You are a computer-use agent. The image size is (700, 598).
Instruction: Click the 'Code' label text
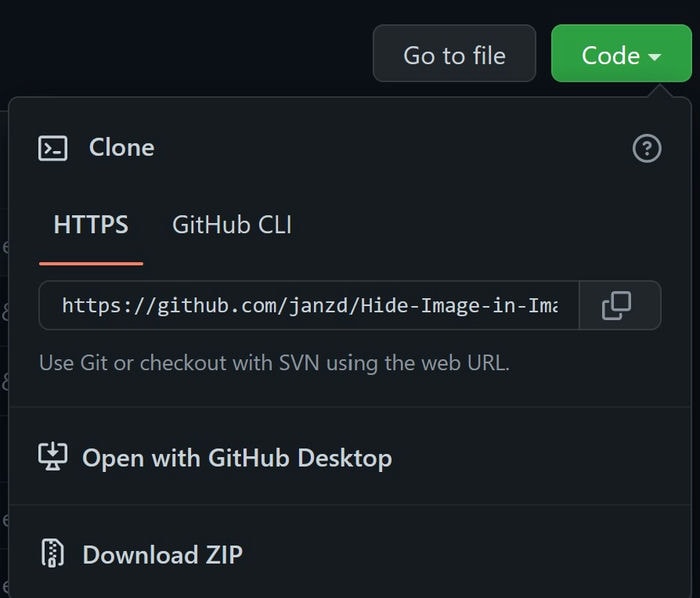point(610,55)
